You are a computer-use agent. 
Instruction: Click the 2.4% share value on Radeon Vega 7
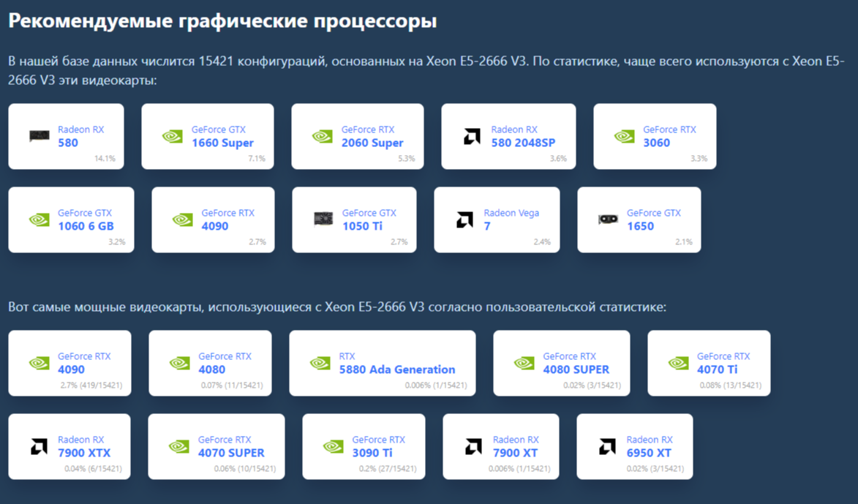click(x=542, y=242)
